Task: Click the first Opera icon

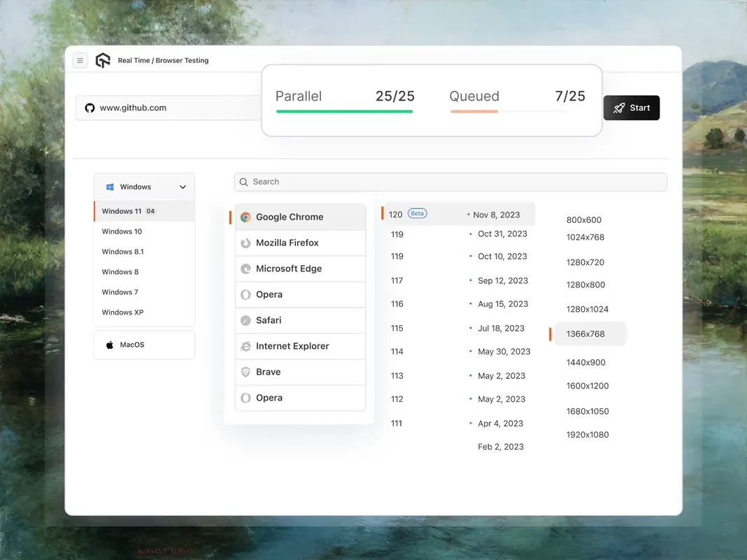Action: pos(246,295)
